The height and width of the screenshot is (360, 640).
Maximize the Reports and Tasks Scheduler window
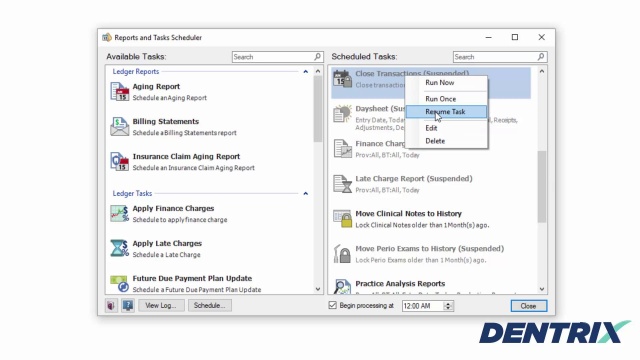(x=515, y=37)
